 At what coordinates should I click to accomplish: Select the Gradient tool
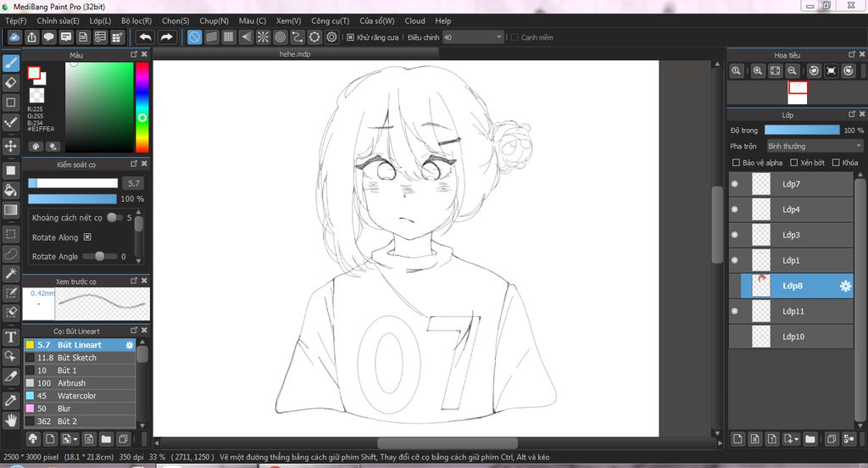tap(10, 210)
